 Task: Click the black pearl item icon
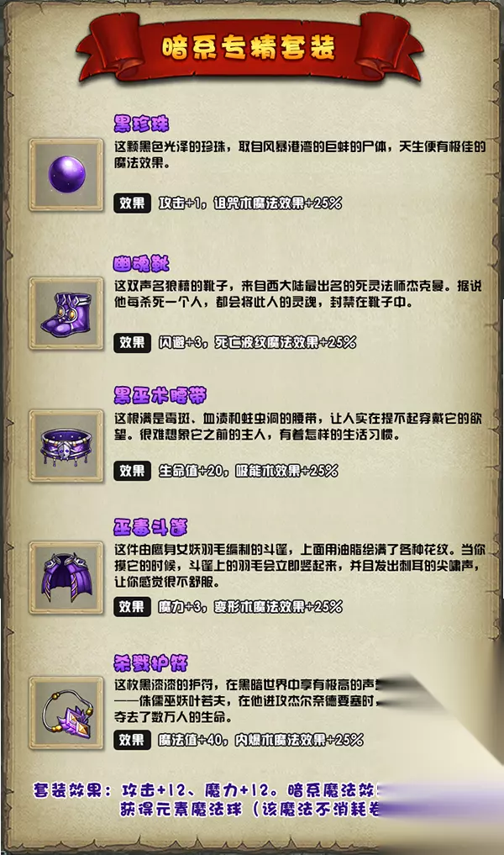(66, 175)
